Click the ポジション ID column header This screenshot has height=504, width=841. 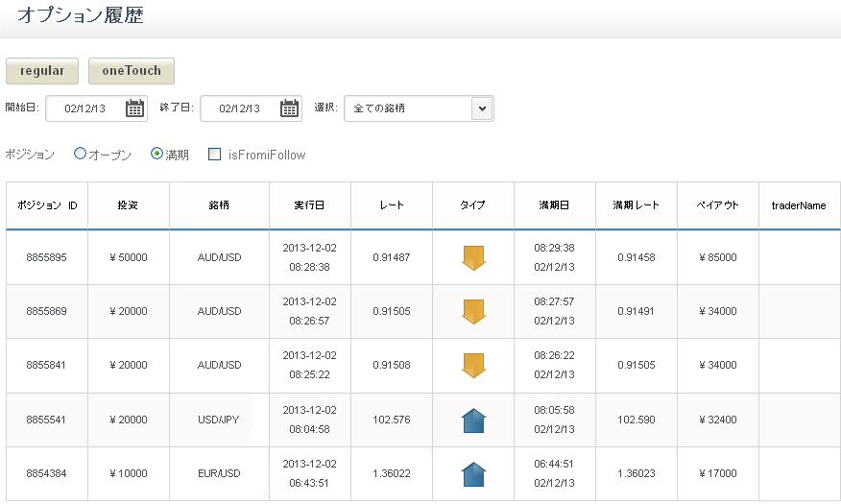tap(47, 205)
